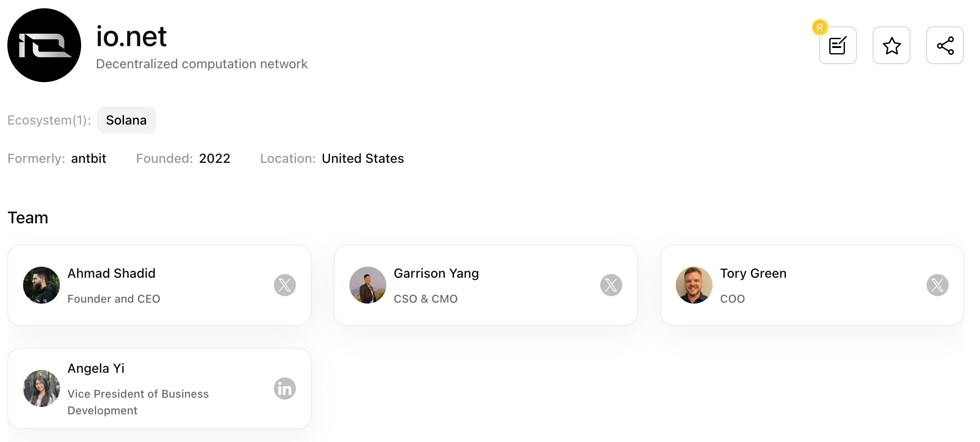Open the Angela Yi name link
The image size is (980, 442).
click(96, 368)
